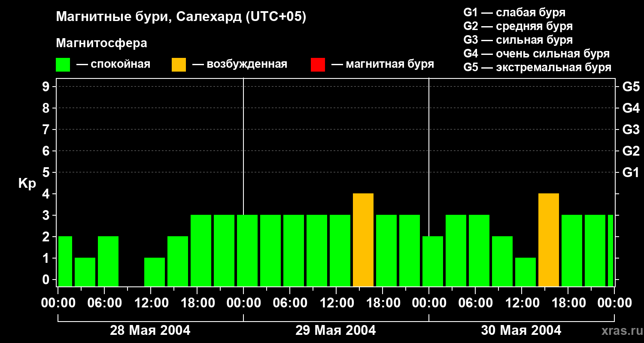Click the 'G2' right-axis label
The image size is (644, 343).
click(x=631, y=151)
